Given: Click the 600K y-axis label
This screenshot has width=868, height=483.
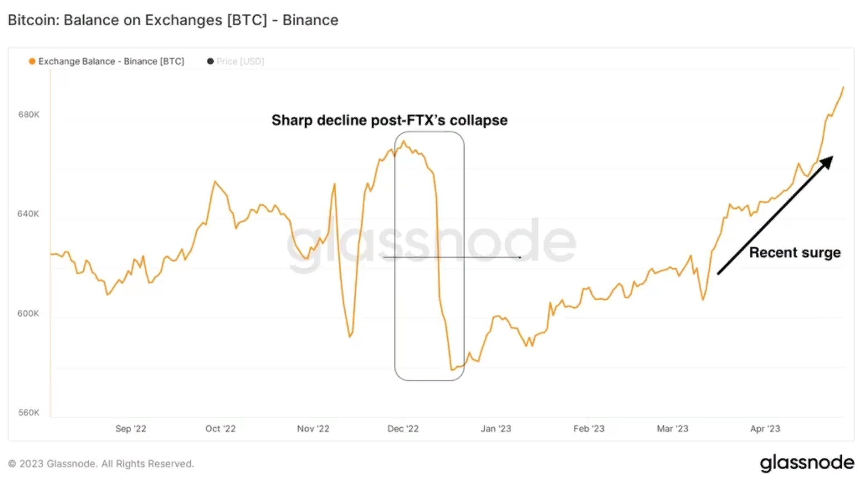Looking at the screenshot, I should tap(28, 313).
